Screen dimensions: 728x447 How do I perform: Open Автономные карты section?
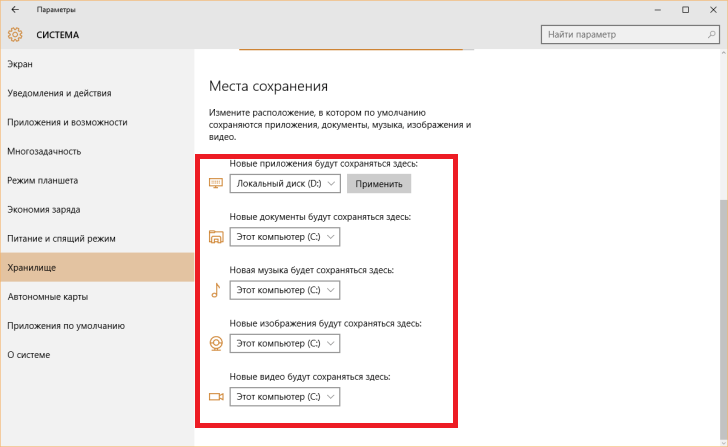(97, 297)
